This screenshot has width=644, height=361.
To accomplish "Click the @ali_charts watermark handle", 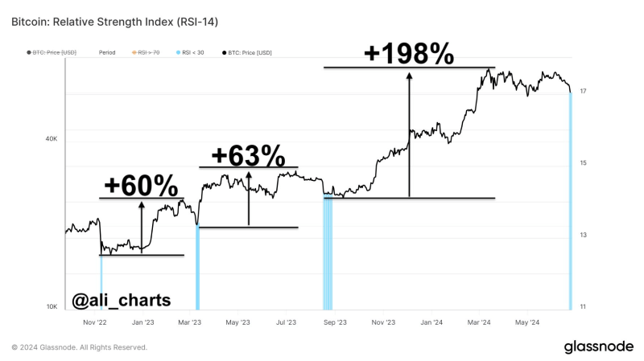I will [x=121, y=300].
